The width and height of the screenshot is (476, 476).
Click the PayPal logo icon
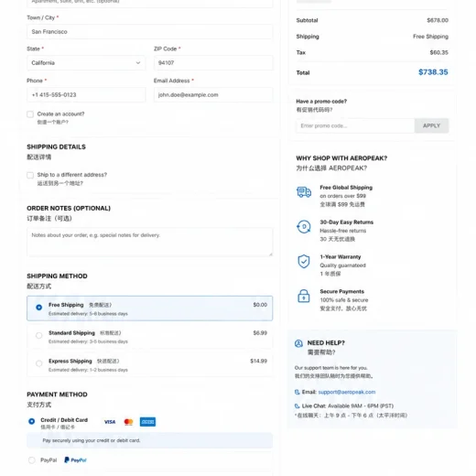coord(75,460)
